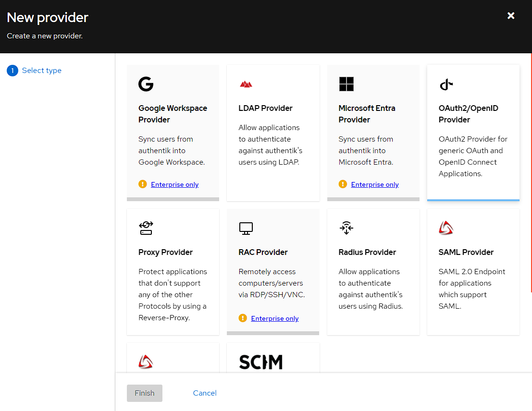
Task: Open Enterprise only link under Google Workspace
Action: pos(174,184)
